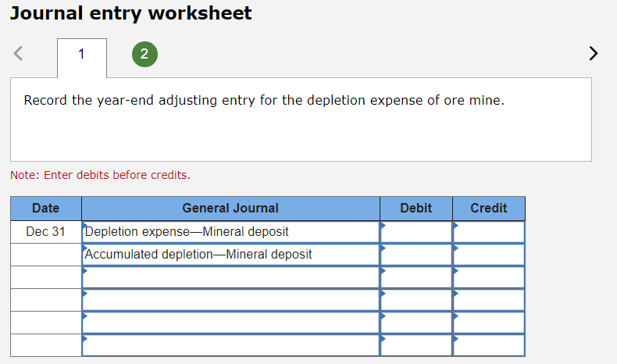Viewport: 617px width, 364px height.
Task: Click sixth row debit cell
Action: click(416, 345)
